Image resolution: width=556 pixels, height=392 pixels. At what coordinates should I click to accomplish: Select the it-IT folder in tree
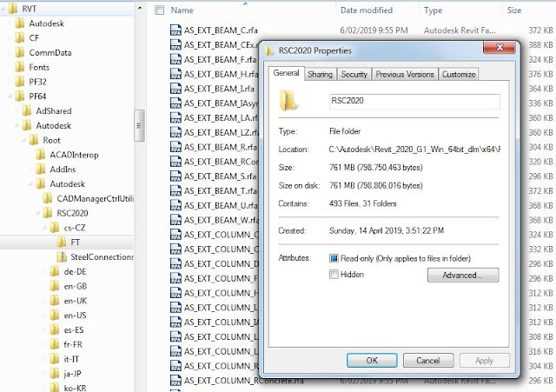[71, 359]
